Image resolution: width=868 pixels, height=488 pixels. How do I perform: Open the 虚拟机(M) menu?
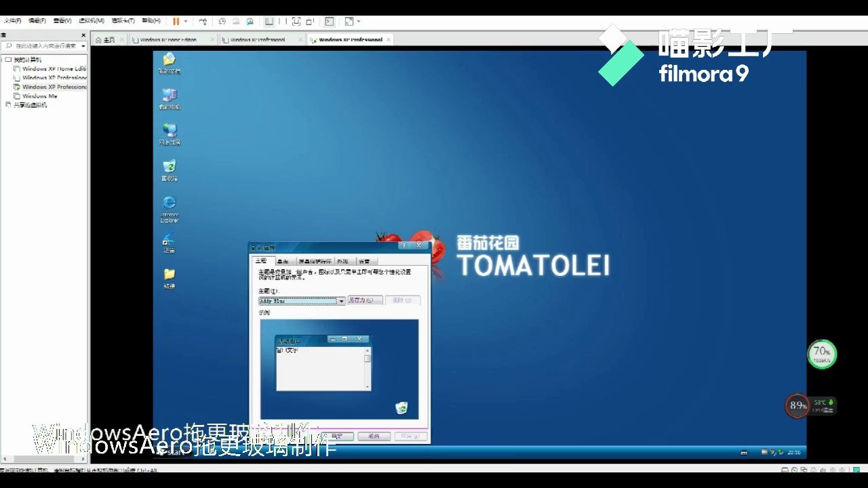tap(92, 20)
